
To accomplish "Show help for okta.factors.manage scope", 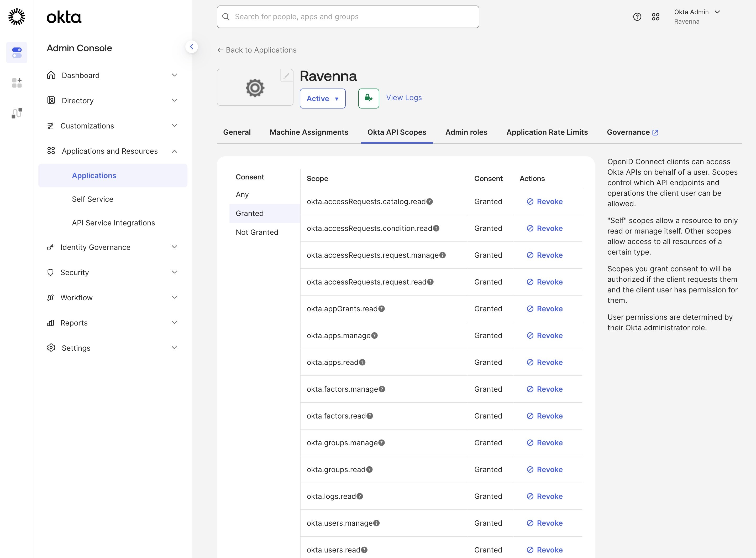I will click(x=382, y=389).
